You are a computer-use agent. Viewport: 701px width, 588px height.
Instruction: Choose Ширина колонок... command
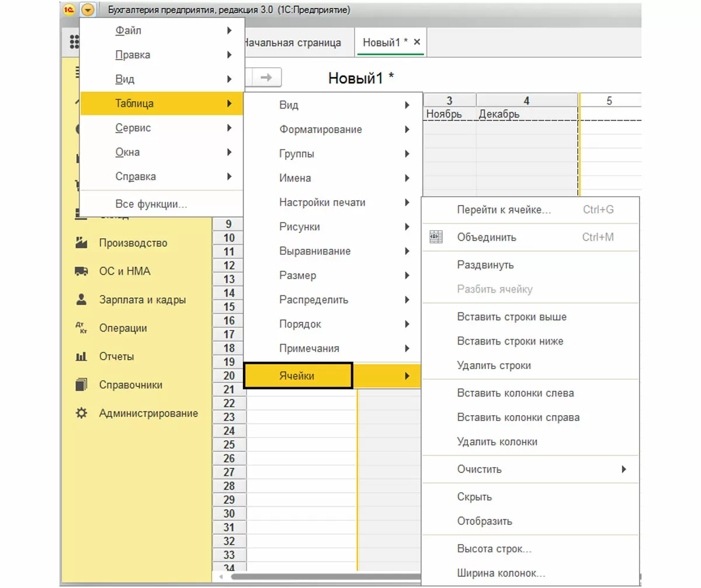click(531, 574)
